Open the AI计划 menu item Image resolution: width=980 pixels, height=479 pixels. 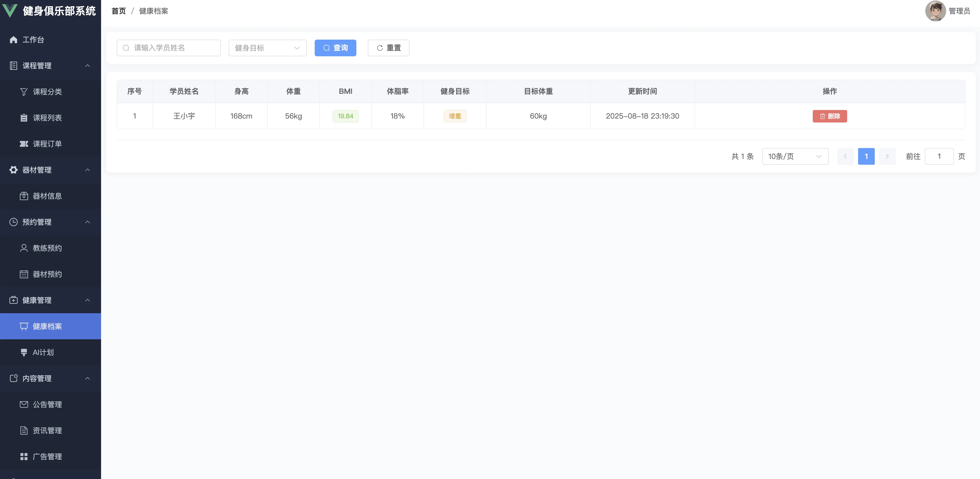click(x=43, y=352)
